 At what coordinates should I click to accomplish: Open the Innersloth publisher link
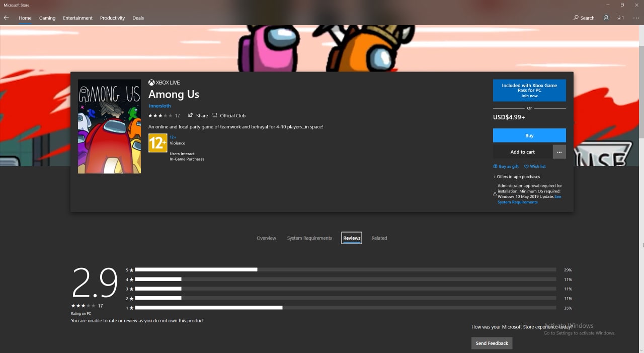160,106
